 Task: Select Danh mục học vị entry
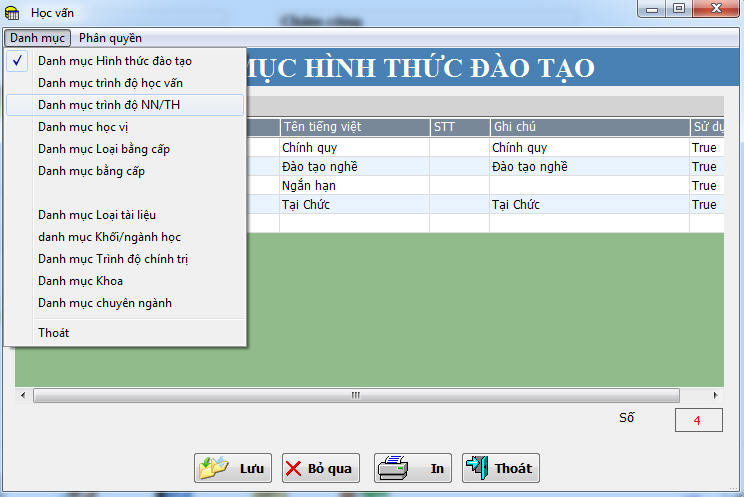[x=83, y=127]
